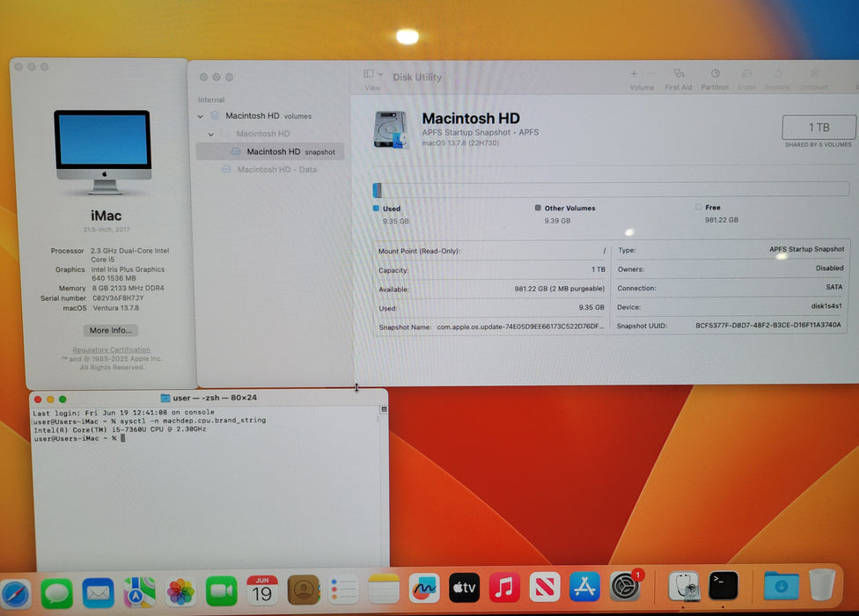Screen dimensions: 859x616
Task: Click Terminal icon in the Dock
Action: click(723, 585)
